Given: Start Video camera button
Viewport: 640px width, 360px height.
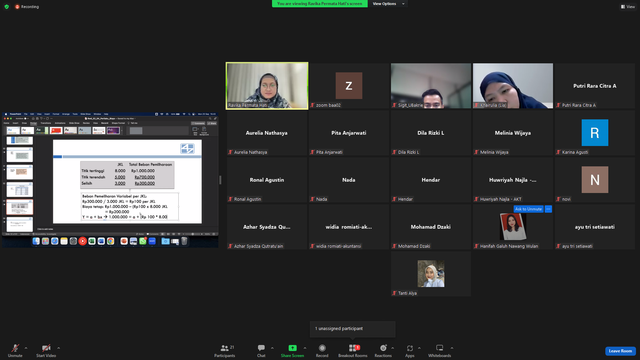Looking at the screenshot, I should coord(46,351).
